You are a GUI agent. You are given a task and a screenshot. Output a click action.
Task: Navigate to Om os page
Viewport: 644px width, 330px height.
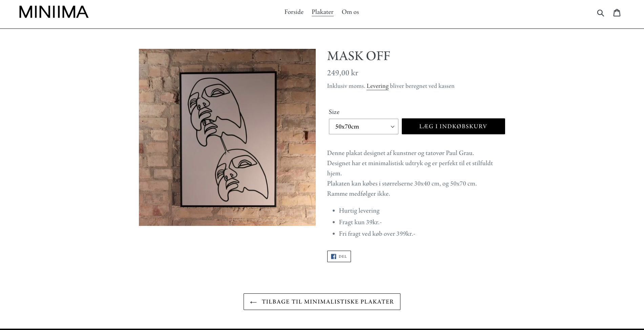(x=350, y=12)
